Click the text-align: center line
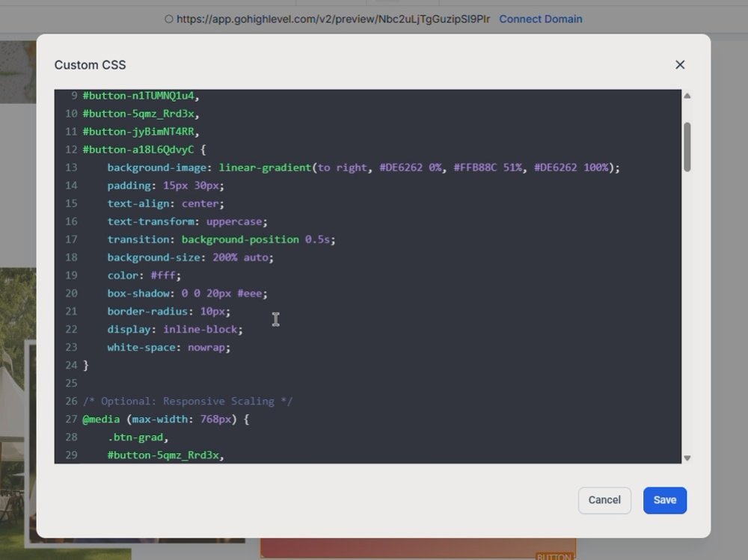This screenshot has height=560, width=748. point(165,203)
